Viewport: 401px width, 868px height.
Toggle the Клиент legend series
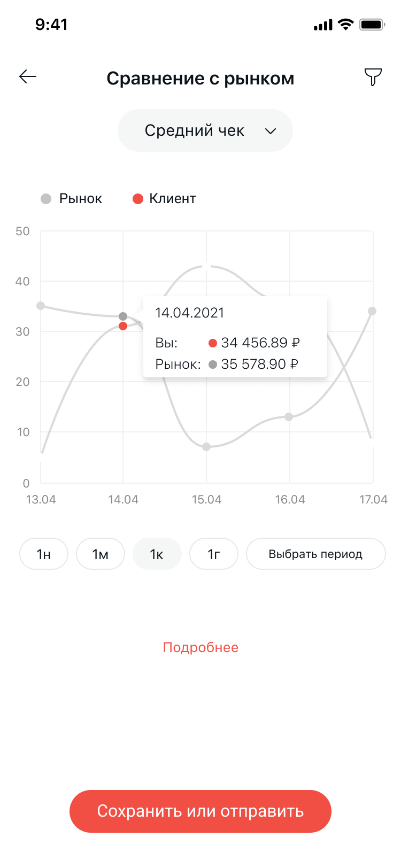165,199
